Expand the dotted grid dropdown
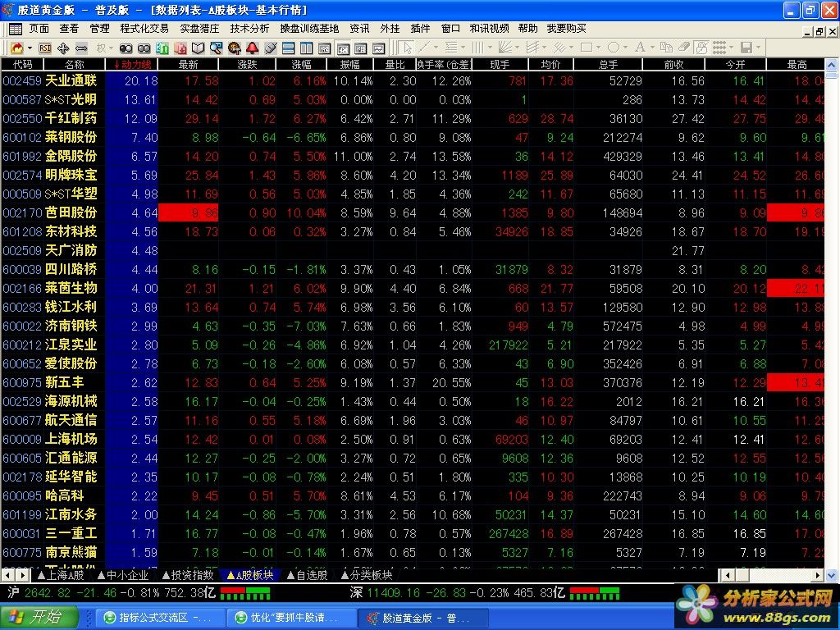This screenshot has height=630, width=840. [731, 48]
